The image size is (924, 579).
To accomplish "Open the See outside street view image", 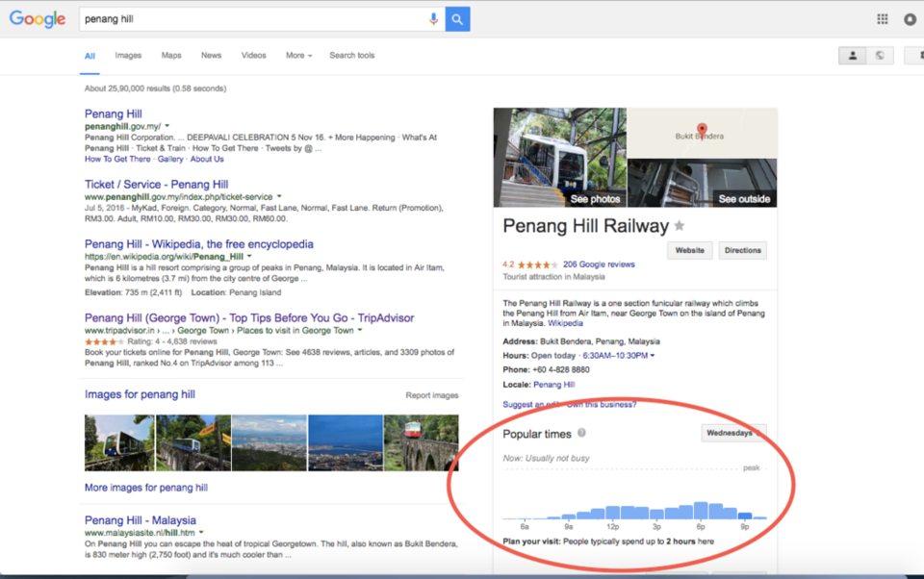I will click(702, 183).
